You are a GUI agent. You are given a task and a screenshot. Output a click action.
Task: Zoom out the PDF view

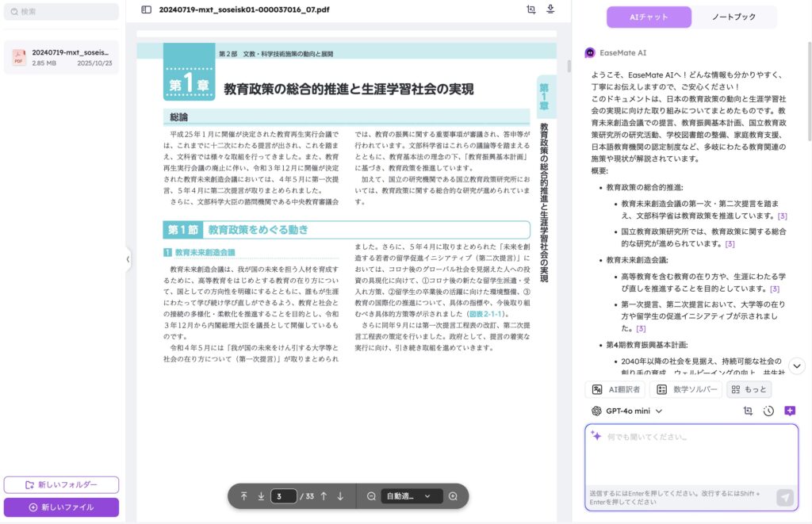click(x=371, y=496)
